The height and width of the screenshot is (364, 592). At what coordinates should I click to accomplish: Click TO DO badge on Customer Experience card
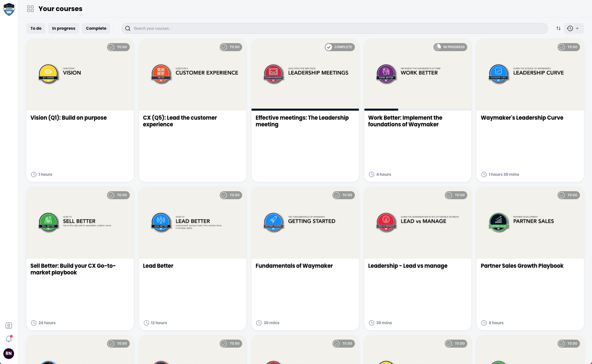(231, 47)
